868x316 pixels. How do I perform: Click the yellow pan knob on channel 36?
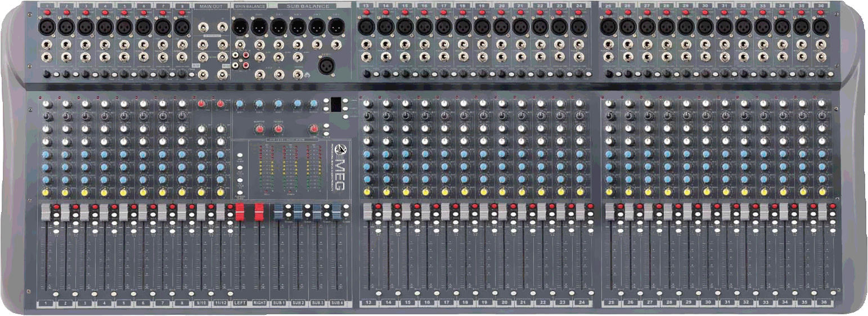click(821, 192)
